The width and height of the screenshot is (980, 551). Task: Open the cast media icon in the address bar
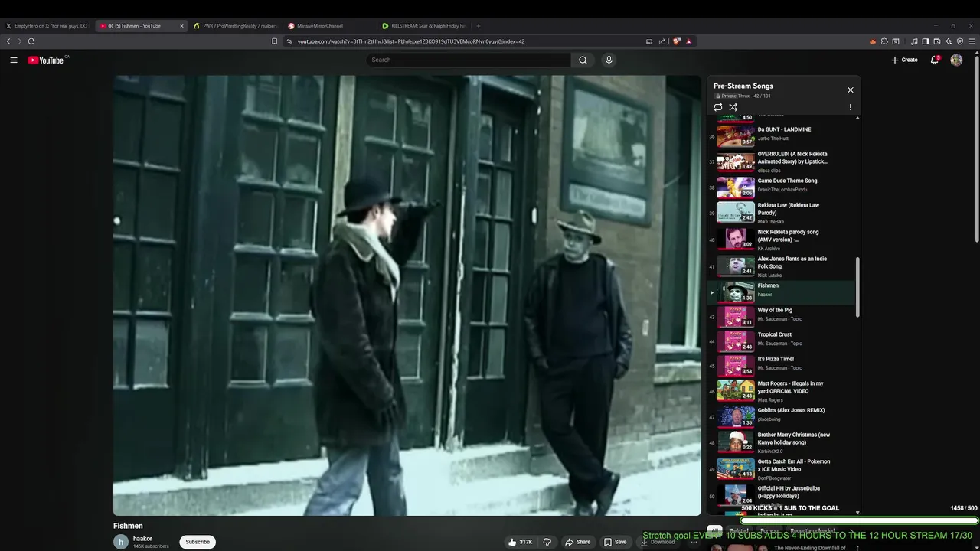pyautogui.click(x=649, y=41)
